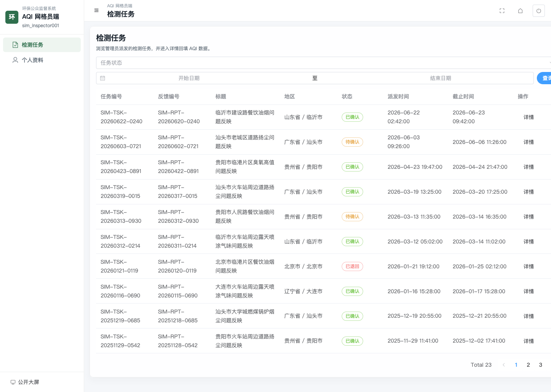Open 详情 for task 20260319-0015

pos(528,192)
